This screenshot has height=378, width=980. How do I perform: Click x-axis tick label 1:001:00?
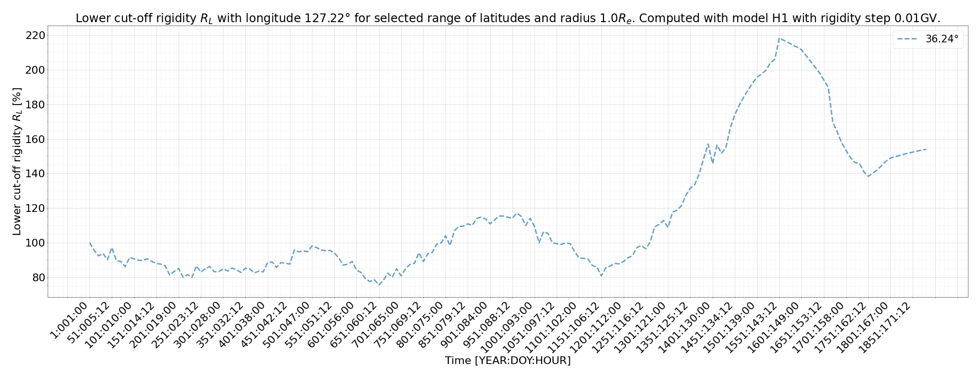(69, 320)
